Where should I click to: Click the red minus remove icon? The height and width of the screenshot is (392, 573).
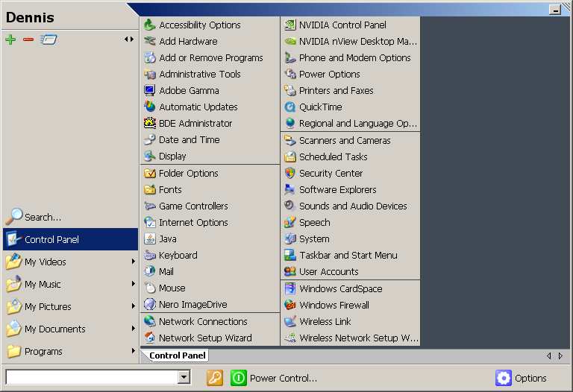tap(28, 39)
